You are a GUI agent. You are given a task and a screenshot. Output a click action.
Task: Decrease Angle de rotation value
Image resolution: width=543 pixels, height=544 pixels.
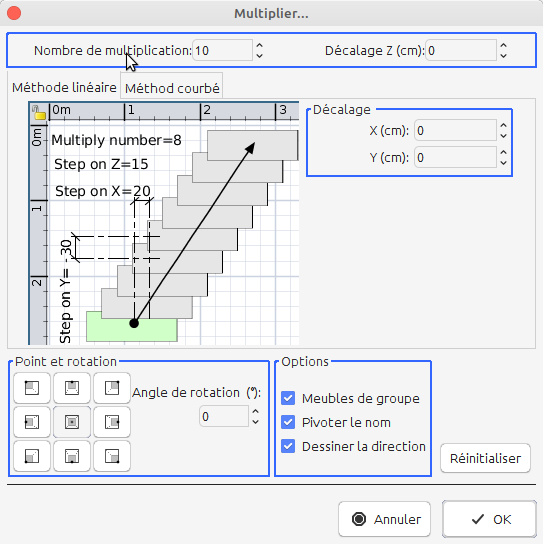point(256,422)
